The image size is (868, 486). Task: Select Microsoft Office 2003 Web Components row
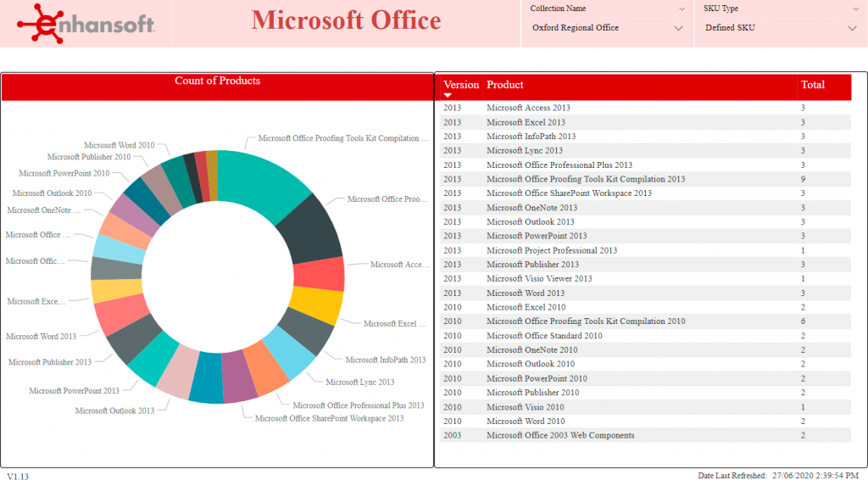click(645, 436)
